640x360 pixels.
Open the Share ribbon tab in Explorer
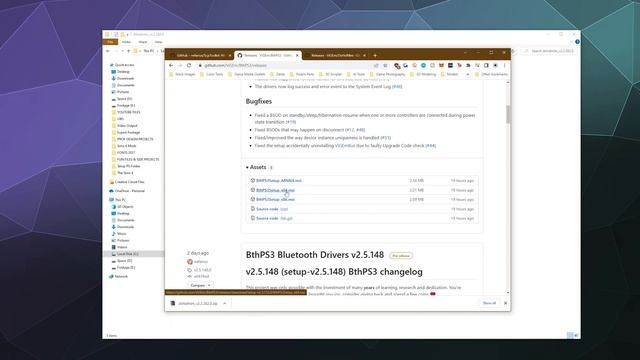[x=142, y=42]
